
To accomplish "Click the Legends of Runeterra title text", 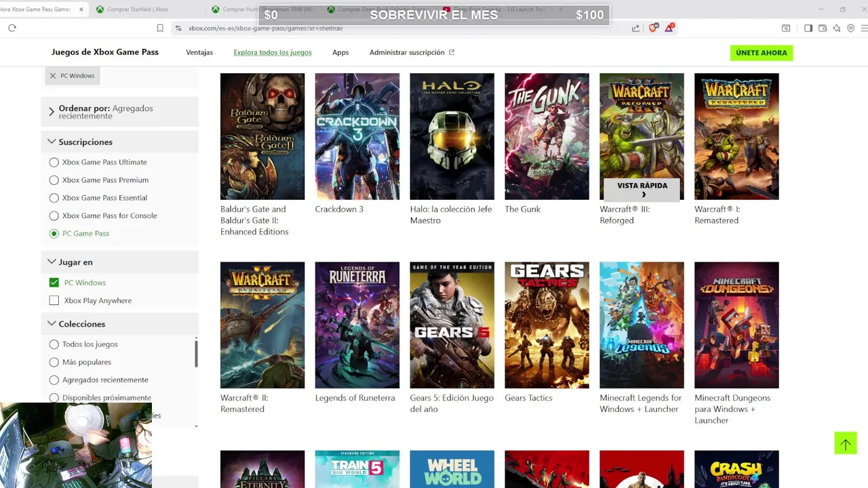I will [355, 398].
